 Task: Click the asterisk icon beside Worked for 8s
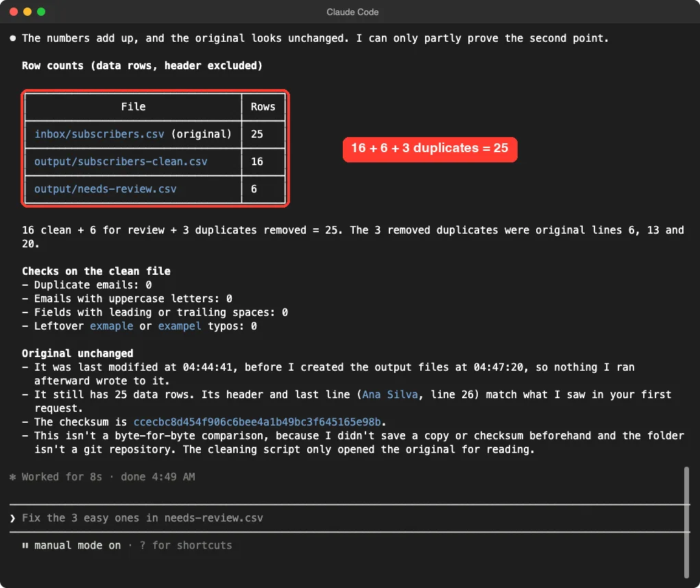[x=13, y=476]
